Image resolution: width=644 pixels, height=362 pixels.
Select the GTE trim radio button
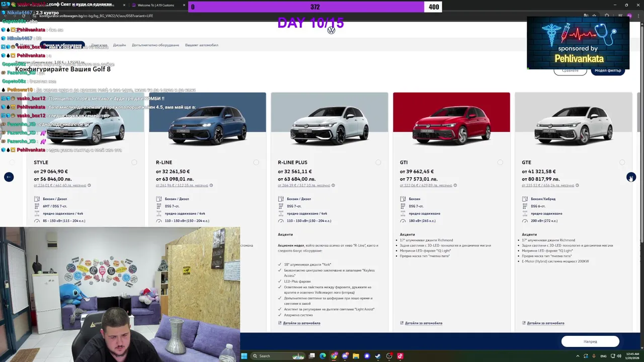click(622, 162)
